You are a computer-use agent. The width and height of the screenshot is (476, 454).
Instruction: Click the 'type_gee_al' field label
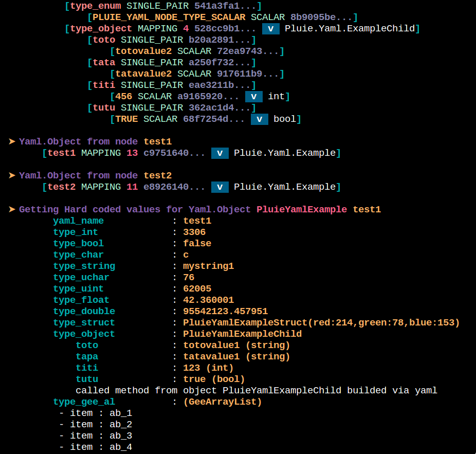pyautogui.click(x=84, y=402)
